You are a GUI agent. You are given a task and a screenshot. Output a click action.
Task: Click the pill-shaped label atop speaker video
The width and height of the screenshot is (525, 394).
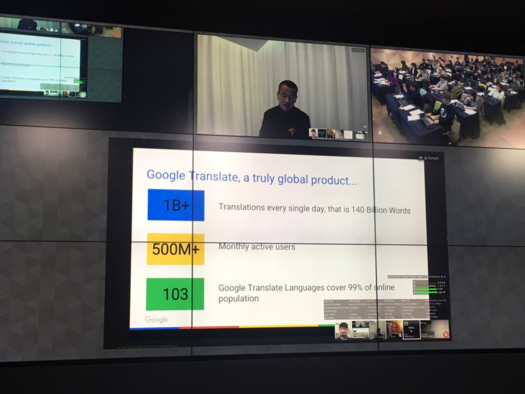358,50
